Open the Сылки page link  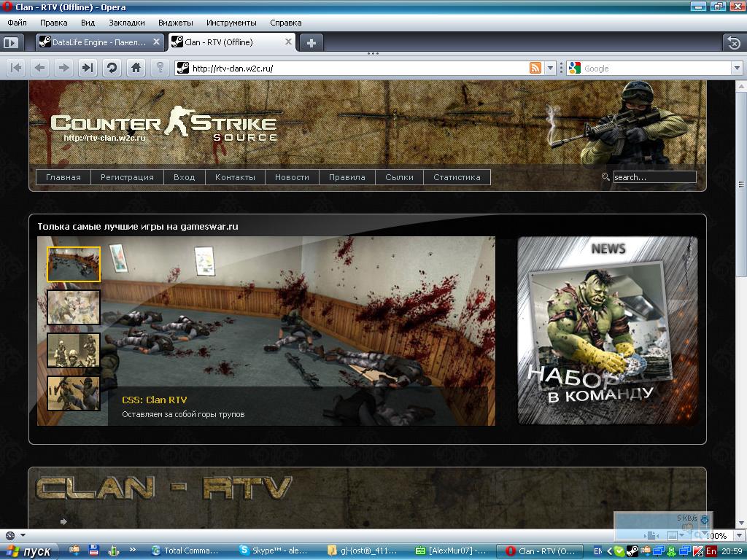coord(399,177)
